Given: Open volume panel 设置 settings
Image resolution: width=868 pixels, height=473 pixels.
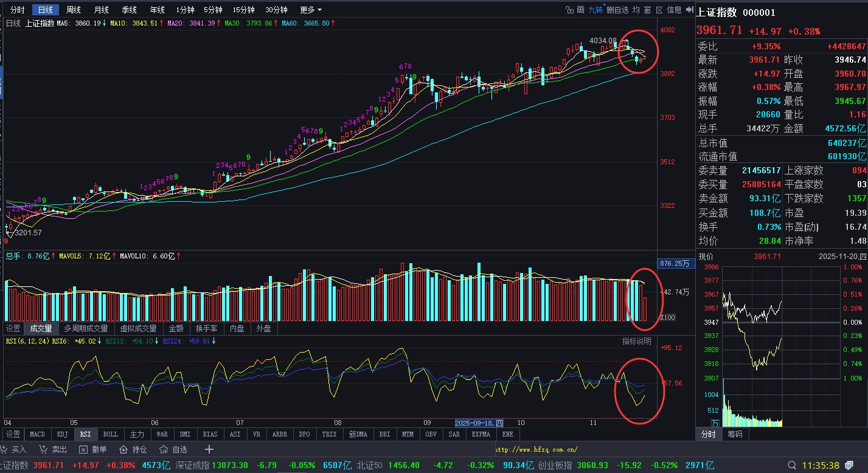Looking at the screenshot, I should tap(13, 328).
